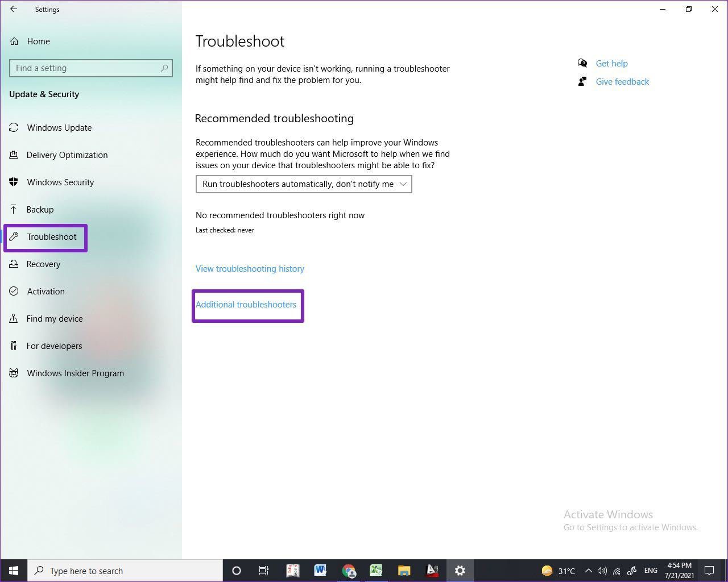The width and height of the screenshot is (728, 582).
Task: Open Additional troubleshooters link
Action: click(x=246, y=305)
